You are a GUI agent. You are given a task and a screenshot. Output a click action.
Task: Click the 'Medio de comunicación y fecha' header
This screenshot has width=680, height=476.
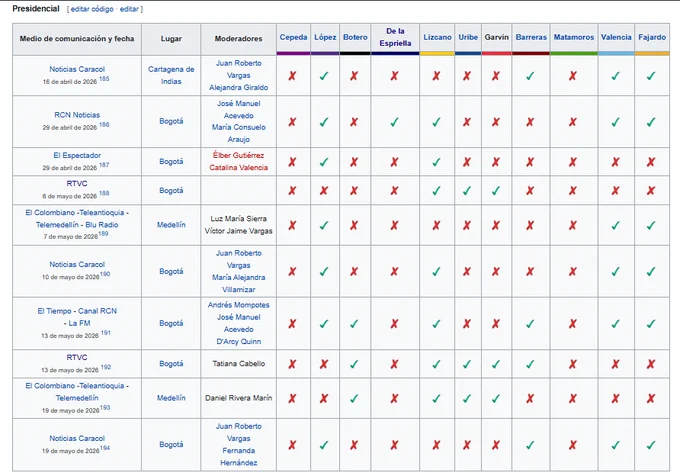(77, 39)
